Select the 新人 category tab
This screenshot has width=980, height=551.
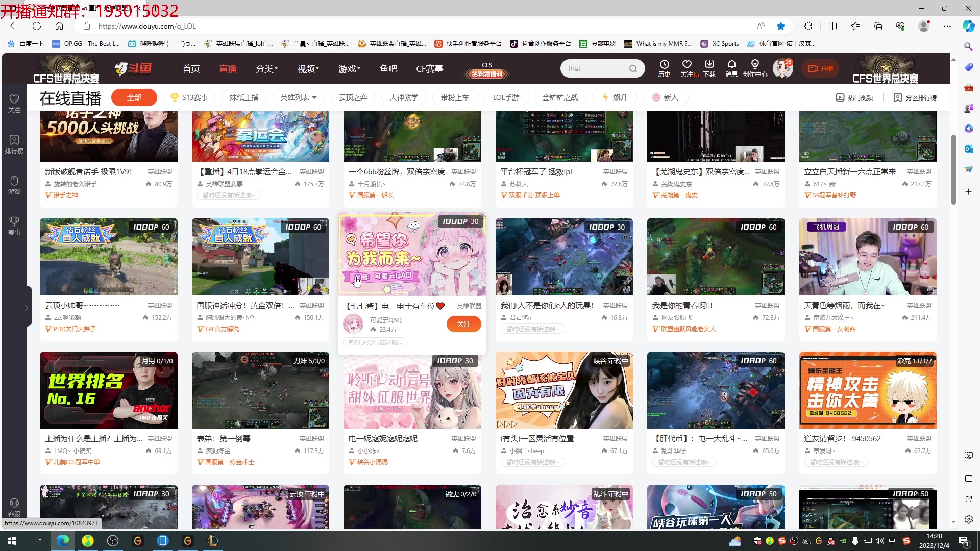pyautogui.click(x=665, y=97)
